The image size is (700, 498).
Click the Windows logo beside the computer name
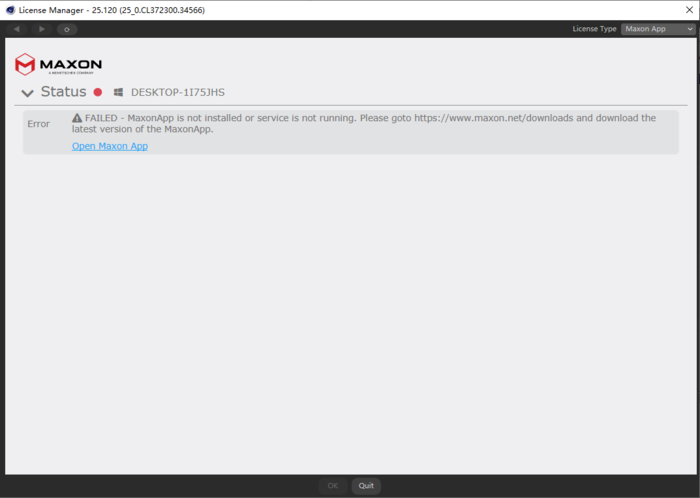(x=118, y=93)
